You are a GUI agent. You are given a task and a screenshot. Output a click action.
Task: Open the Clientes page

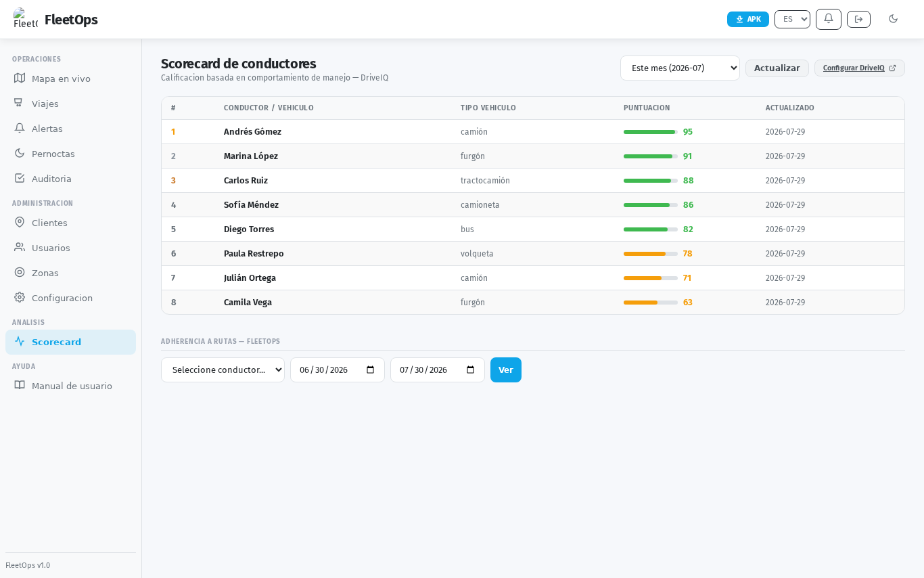(70, 222)
